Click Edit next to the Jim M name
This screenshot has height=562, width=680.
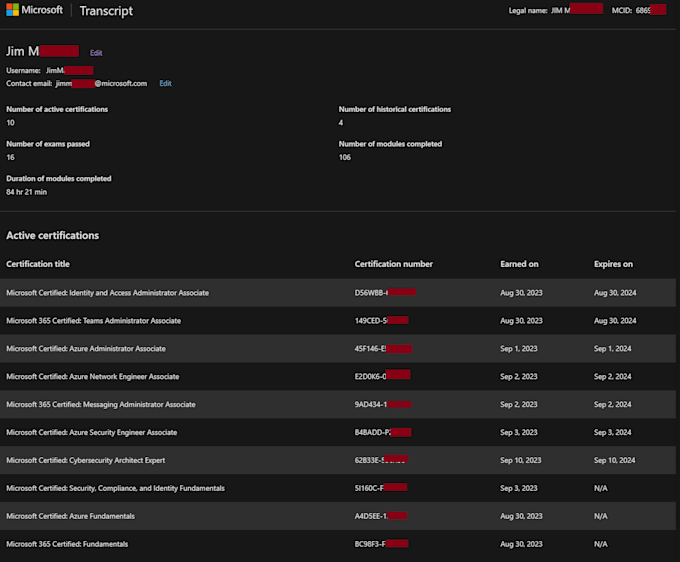96,52
